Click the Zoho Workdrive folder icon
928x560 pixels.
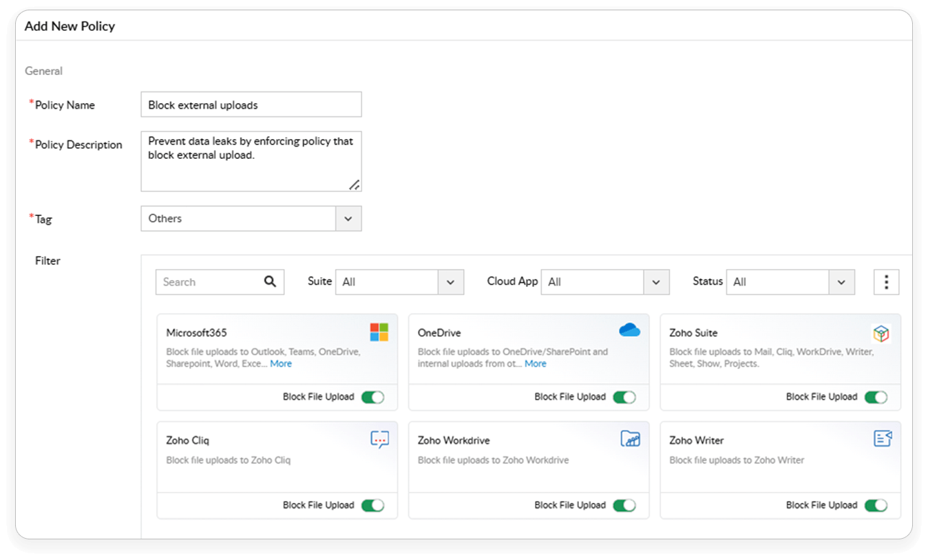coord(631,439)
